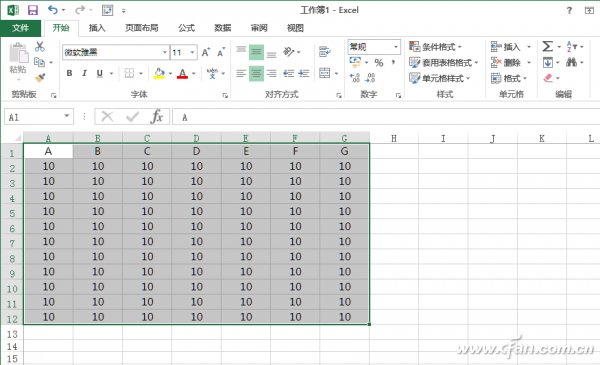
Task: Decrease decimal places icon
Action: (x=370, y=78)
